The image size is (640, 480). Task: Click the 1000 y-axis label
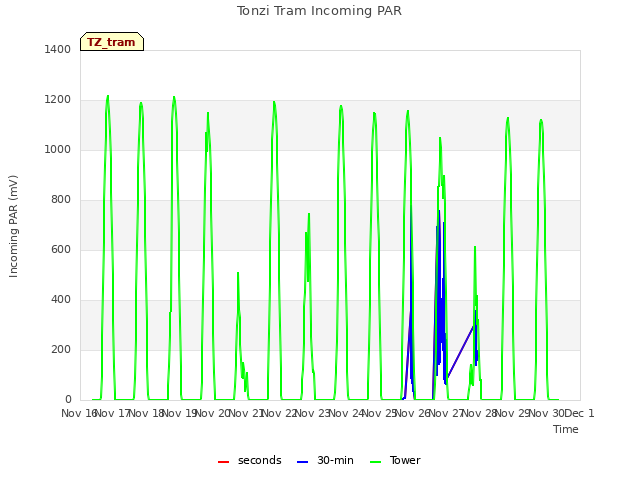58,149
